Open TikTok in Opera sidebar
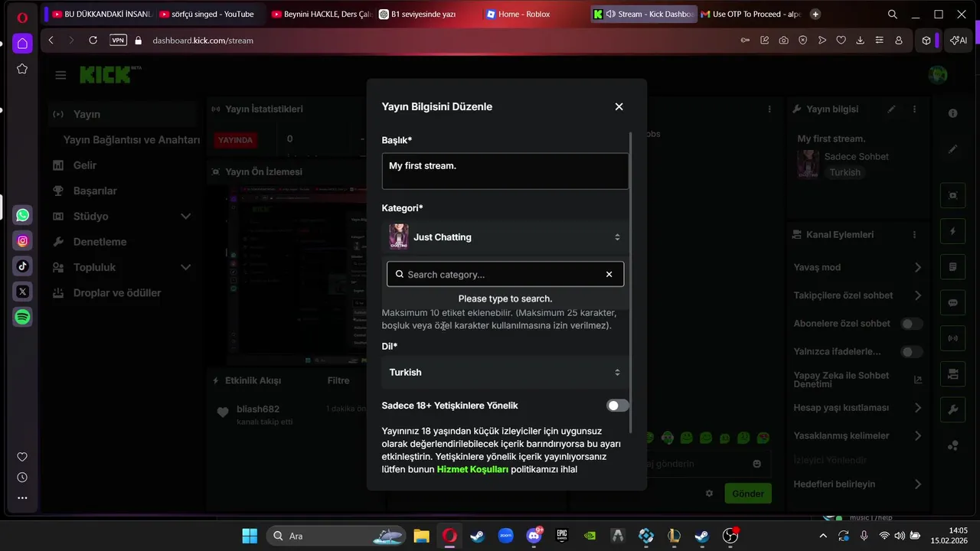The height and width of the screenshot is (551, 980). coord(22,266)
